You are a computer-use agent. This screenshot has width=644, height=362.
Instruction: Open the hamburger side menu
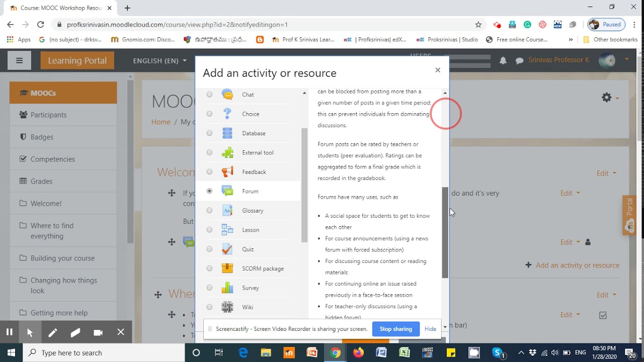point(20,60)
